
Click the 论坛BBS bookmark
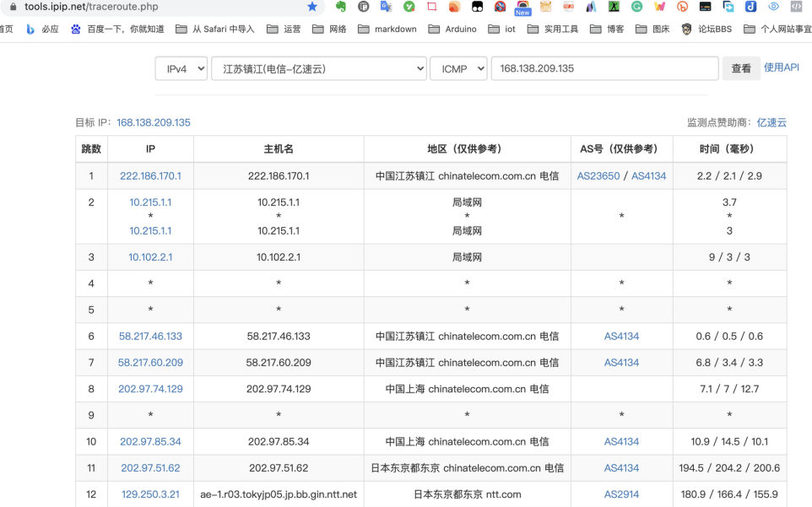click(x=707, y=29)
